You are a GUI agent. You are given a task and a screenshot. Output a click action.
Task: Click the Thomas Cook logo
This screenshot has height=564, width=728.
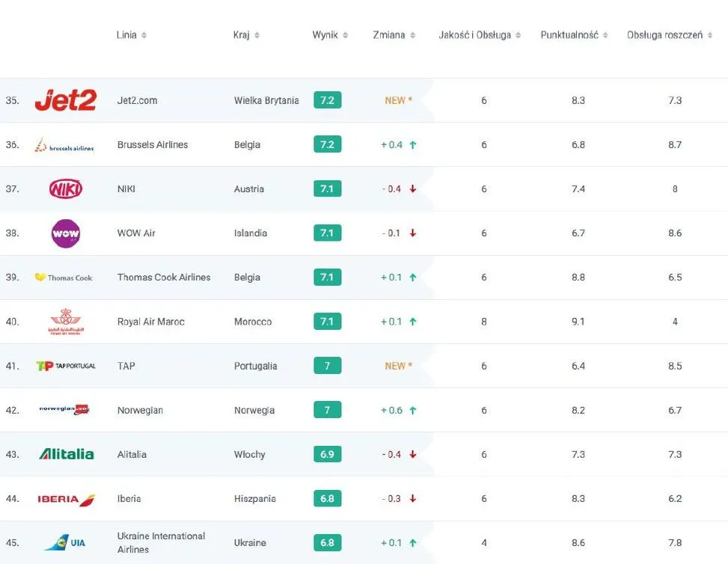coord(64,277)
